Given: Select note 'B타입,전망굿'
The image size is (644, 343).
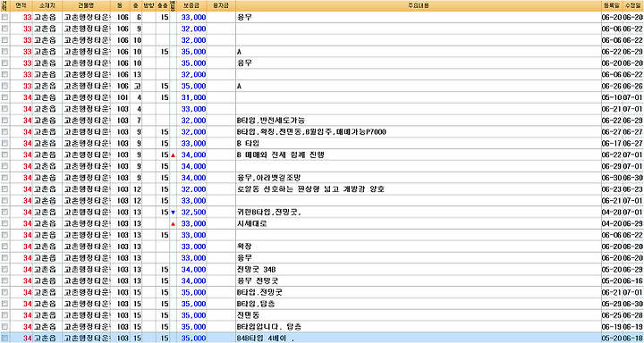Looking at the screenshot, I should click(x=260, y=293).
